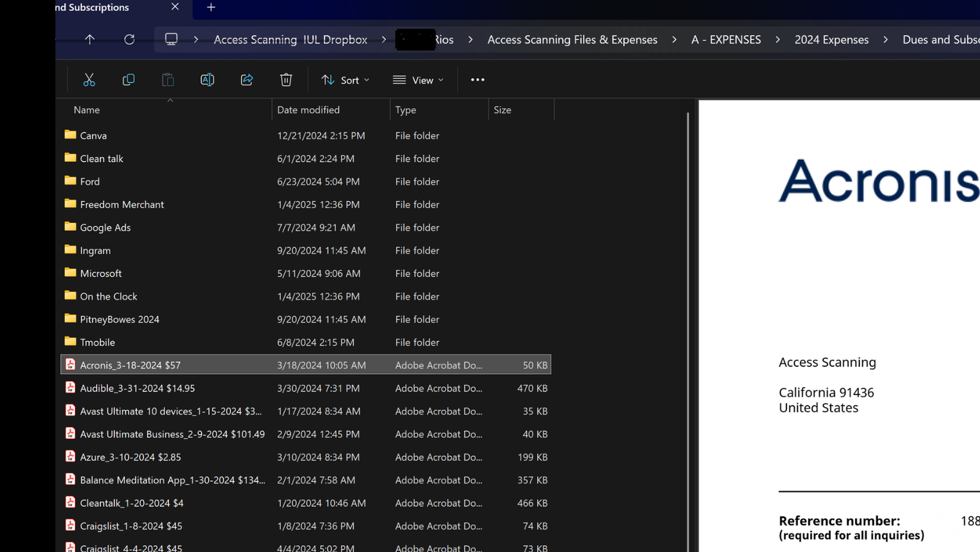The image size is (980, 552).
Task: Select the On the Clock folder
Action: point(306,297)
